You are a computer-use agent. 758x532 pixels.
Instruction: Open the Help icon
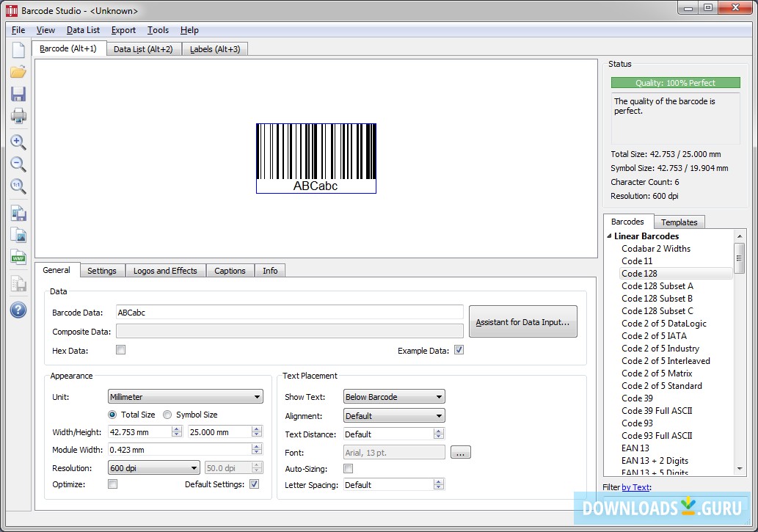(x=18, y=310)
